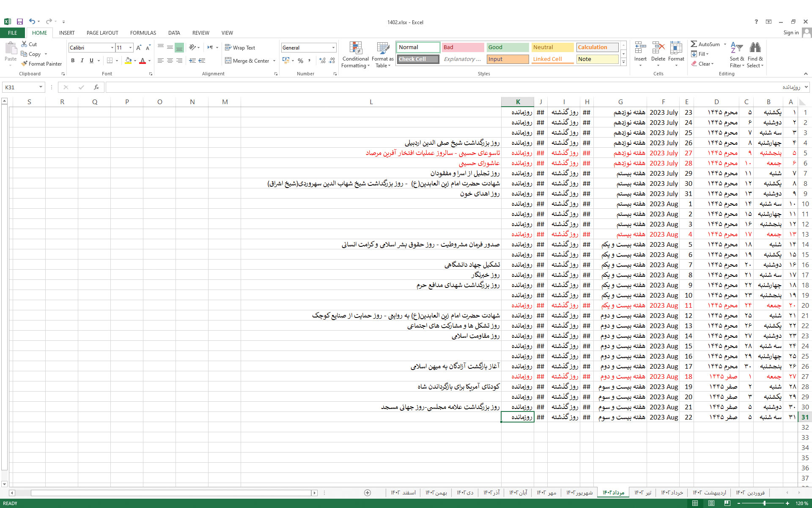Open Format as Table gallery
812x508 pixels.
[383, 55]
